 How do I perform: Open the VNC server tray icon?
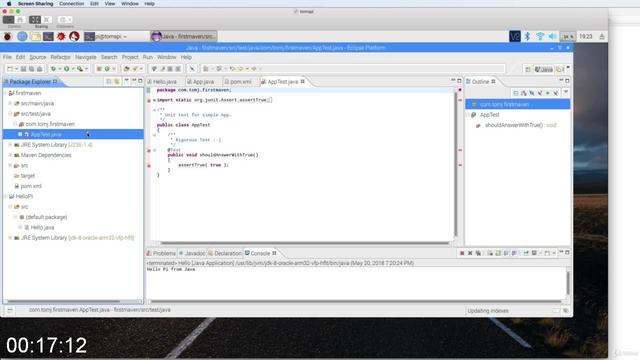coord(515,36)
